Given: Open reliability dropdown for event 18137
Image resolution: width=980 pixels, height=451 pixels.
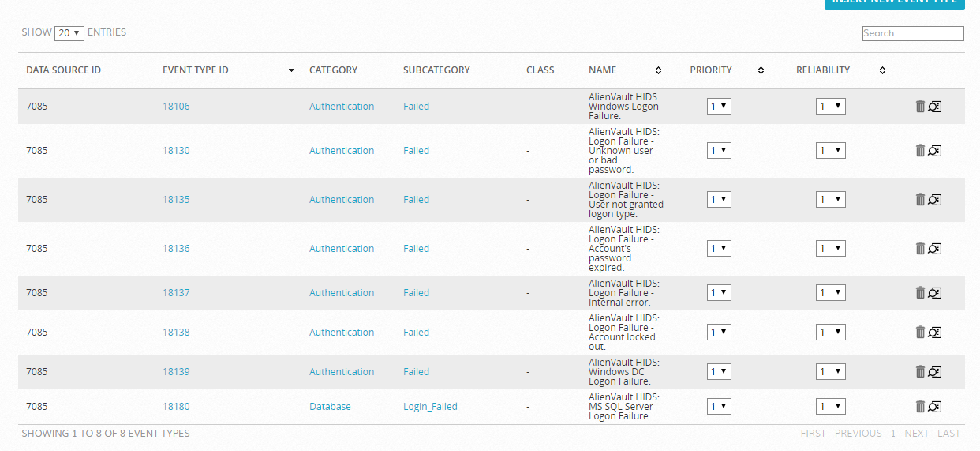Looking at the screenshot, I should (831, 292).
